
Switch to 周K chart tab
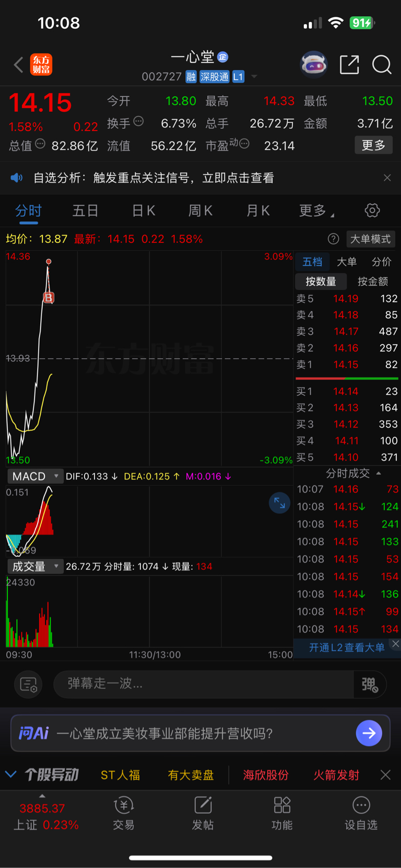tap(200, 210)
